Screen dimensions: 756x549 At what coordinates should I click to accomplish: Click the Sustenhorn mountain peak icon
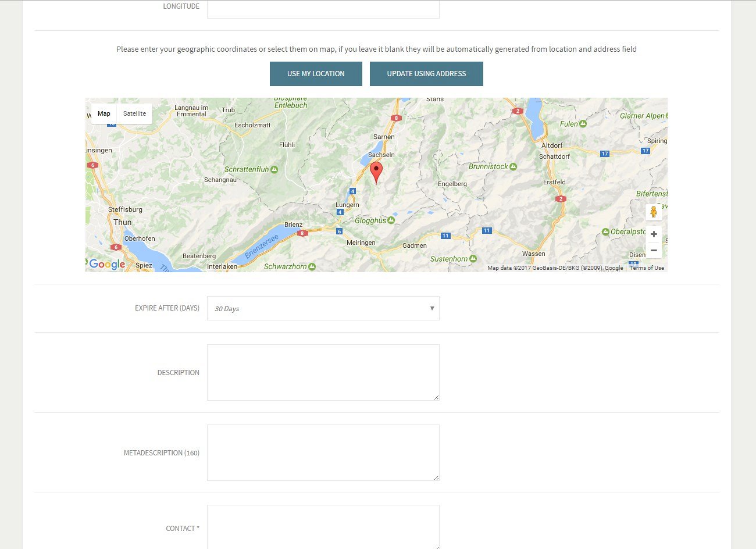(473, 259)
